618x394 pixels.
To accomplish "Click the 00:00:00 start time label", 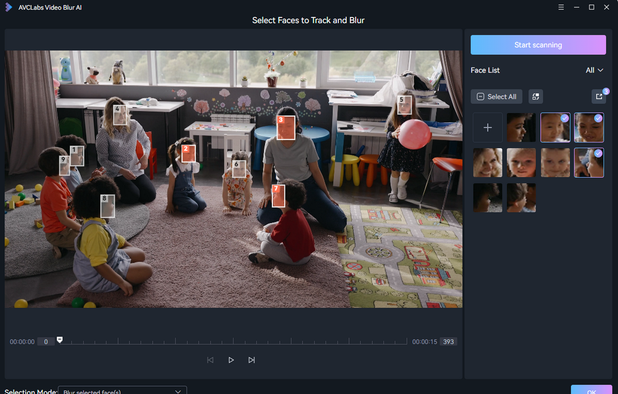I will coord(22,342).
